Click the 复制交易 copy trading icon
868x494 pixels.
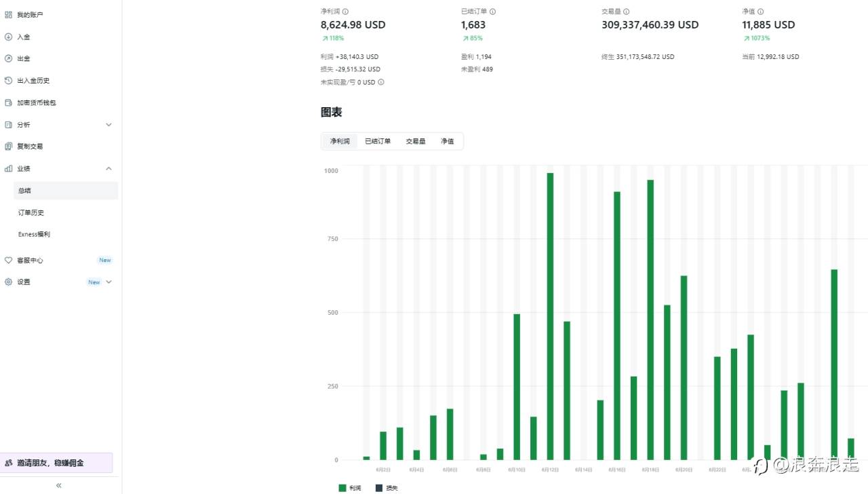[x=8, y=146]
